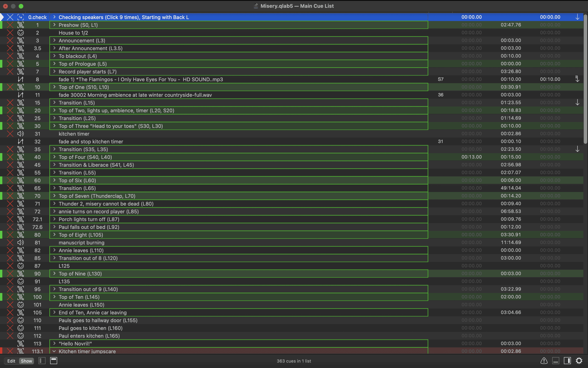
Task: Open the warnings triangle icon
Action: pos(544,361)
